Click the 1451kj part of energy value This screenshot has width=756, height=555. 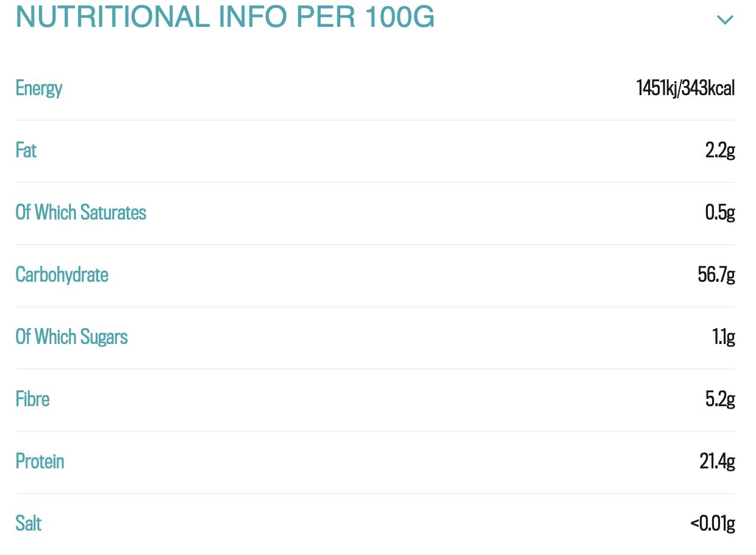point(657,88)
